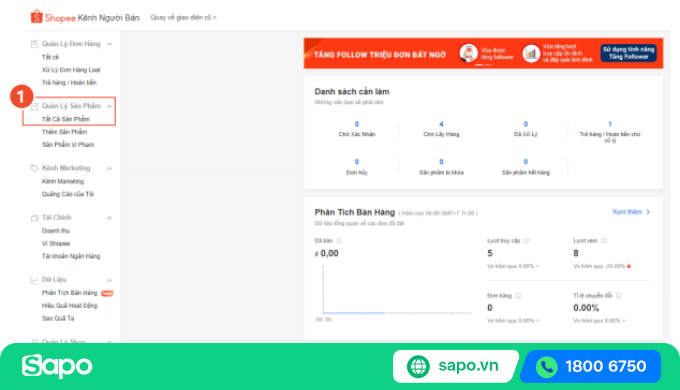
Task: Click the Chờ Lấy Hàng count of 4
Action: point(441,124)
